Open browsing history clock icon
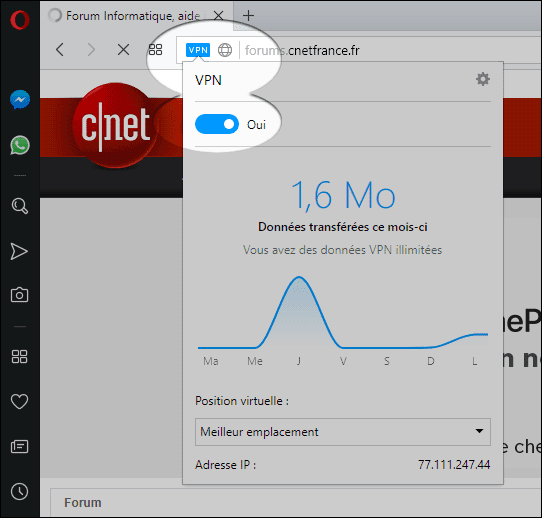This screenshot has height=518, width=542. coord(19,491)
